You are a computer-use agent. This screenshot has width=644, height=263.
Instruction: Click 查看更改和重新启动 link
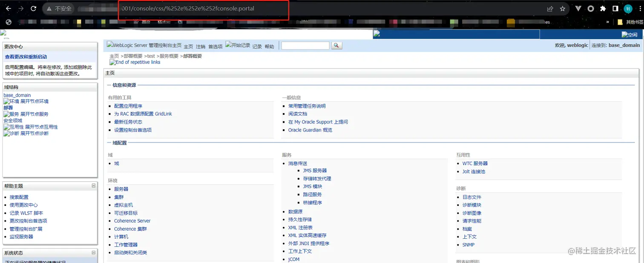click(26, 57)
